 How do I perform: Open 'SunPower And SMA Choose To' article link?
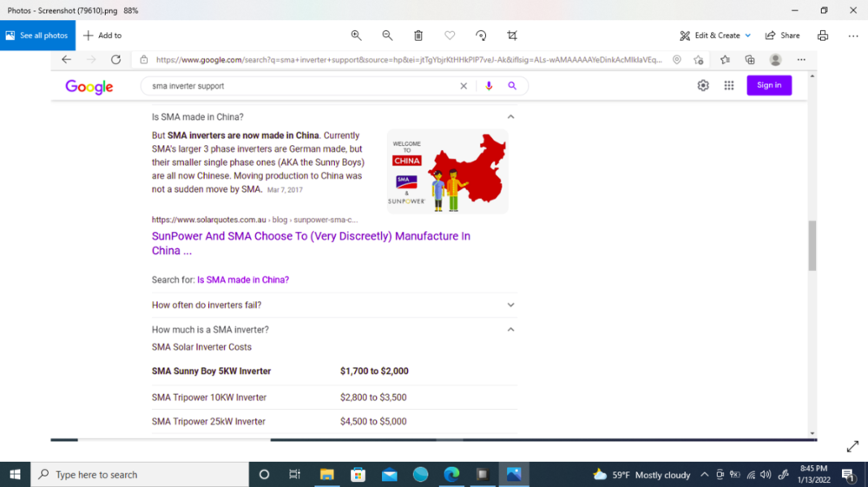(x=311, y=243)
